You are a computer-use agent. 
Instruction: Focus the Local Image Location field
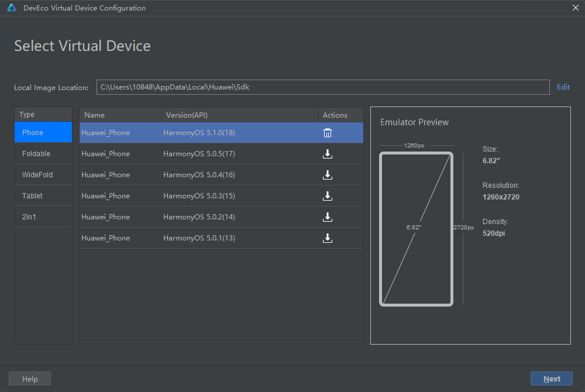coord(323,87)
